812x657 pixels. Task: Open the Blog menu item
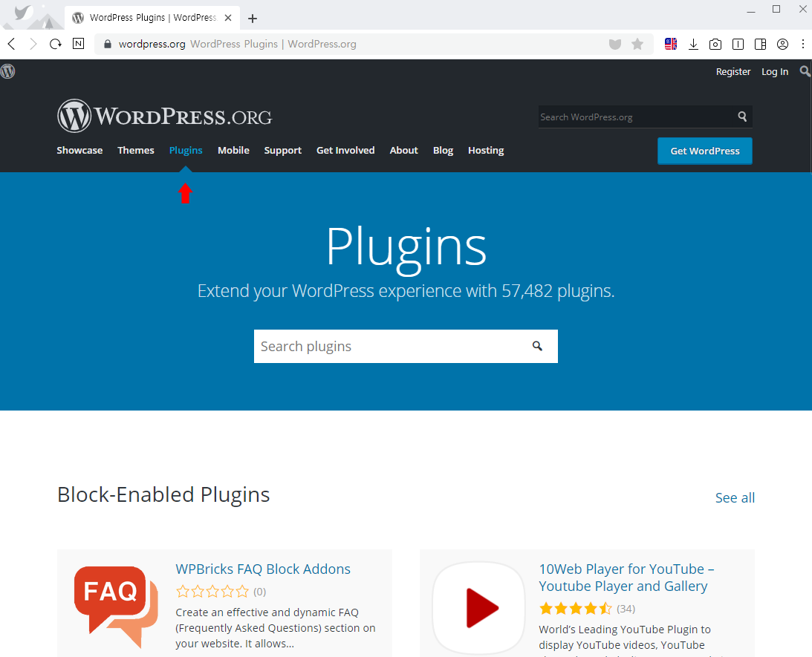[x=444, y=151]
